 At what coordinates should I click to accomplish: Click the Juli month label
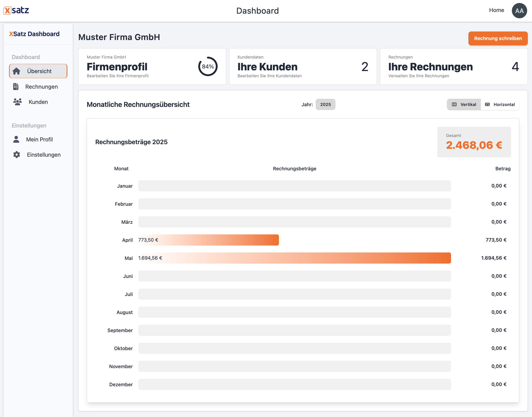[x=129, y=294]
